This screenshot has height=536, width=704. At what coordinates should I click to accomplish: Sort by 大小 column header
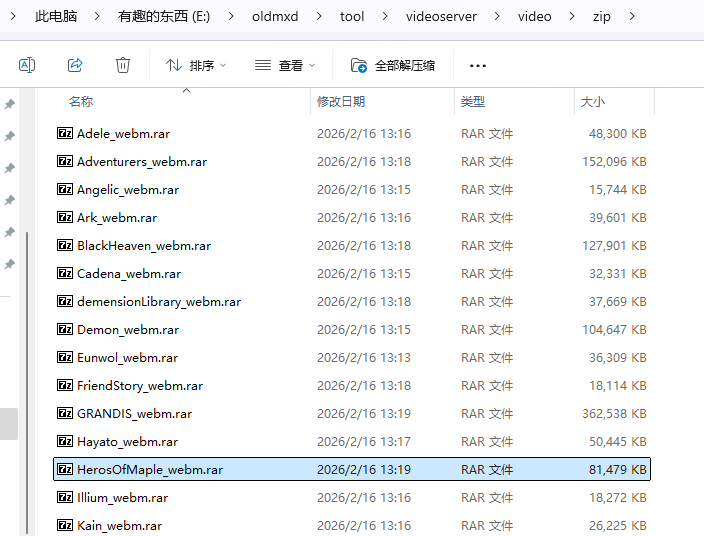tap(592, 102)
